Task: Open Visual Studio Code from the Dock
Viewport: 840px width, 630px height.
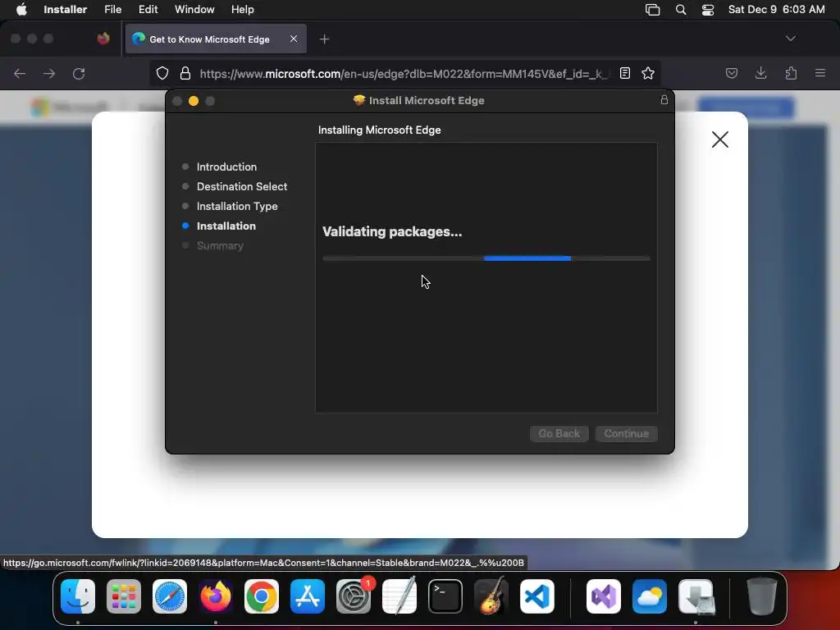Action: tap(536, 596)
